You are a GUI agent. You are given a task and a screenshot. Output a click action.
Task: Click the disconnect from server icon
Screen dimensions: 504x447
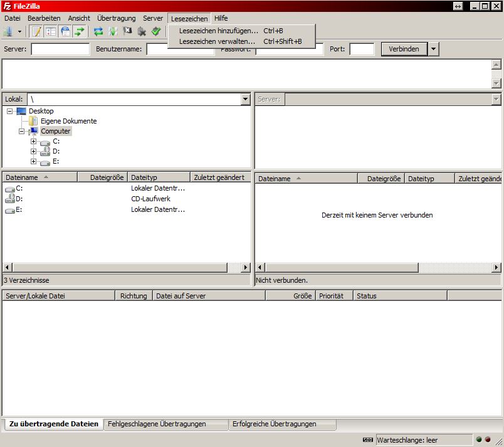point(142,31)
